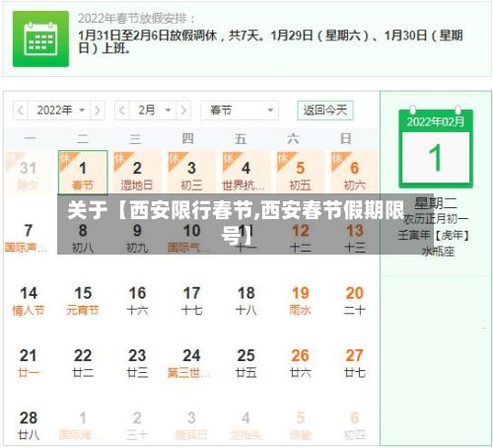Open the 春节 holiday dropdown
This screenshot has height=448, width=493.
(240, 111)
